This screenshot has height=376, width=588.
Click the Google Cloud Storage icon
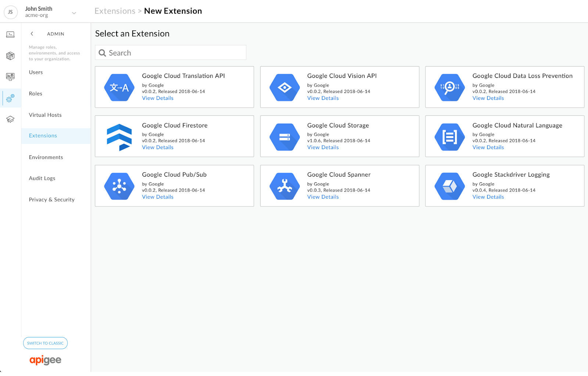pos(284,137)
